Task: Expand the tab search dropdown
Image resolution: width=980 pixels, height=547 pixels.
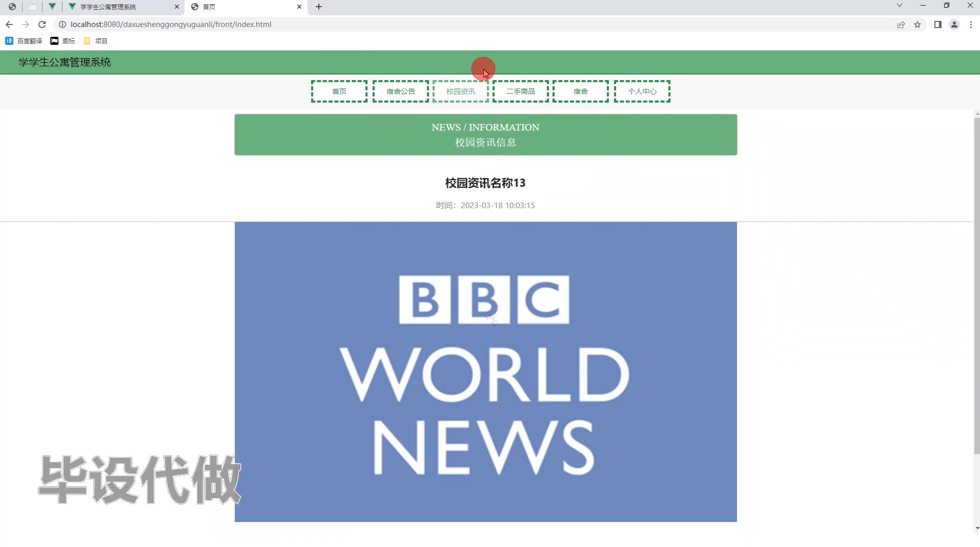Action: (899, 6)
